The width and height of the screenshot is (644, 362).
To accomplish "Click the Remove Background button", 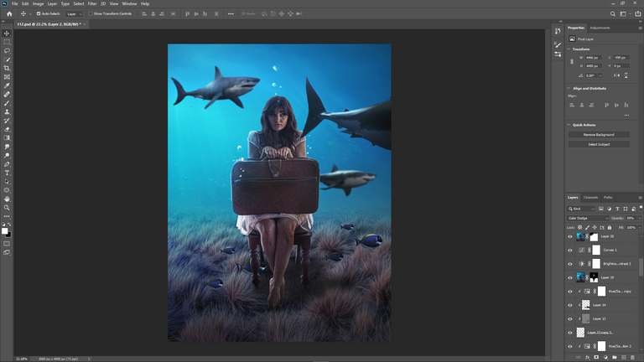I will pyautogui.click(x=599, y=135).
